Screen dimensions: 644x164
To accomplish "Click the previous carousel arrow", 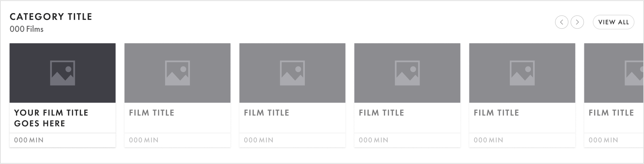I will pyautogui.click(x=561, y=22).
